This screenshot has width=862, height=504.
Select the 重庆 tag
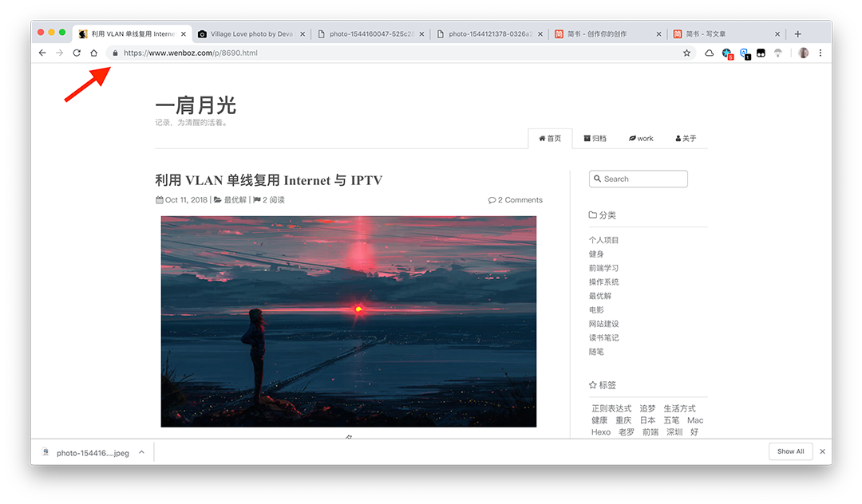(623, 420)
